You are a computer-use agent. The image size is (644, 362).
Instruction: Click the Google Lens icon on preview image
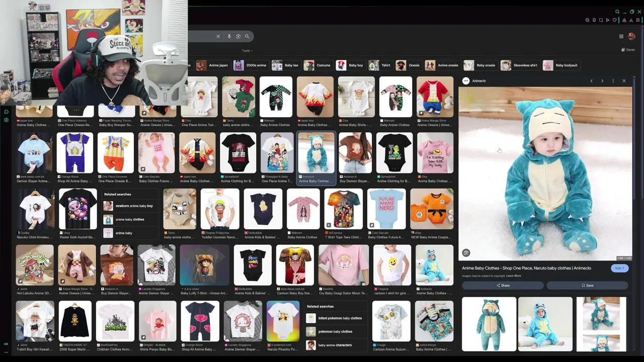click(x=466, y=253)
